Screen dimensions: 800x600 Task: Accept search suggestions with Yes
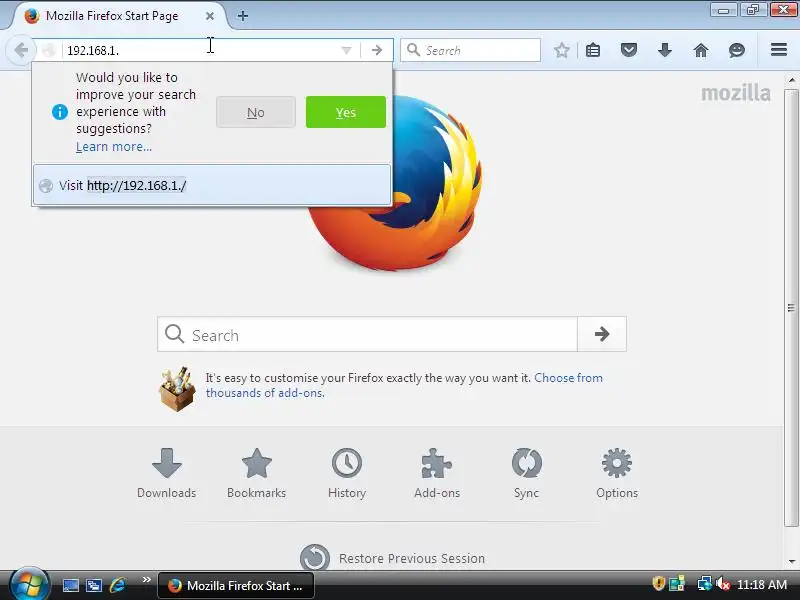346,112
